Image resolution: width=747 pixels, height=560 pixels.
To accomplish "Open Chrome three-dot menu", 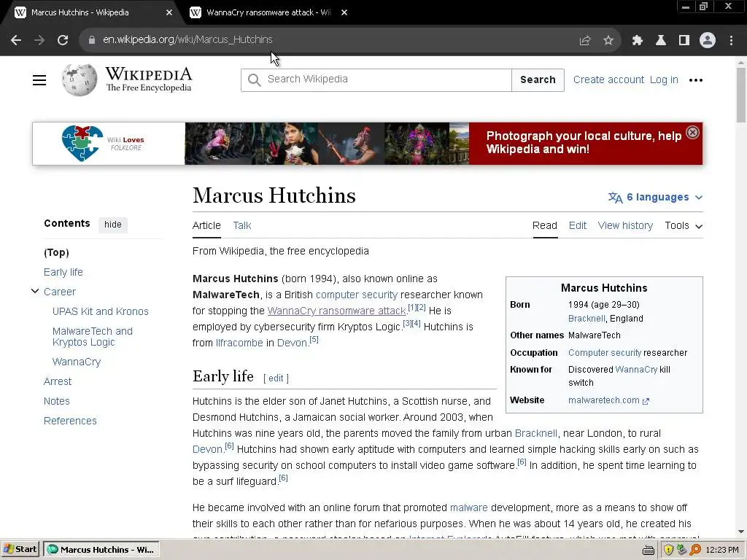I will click(x=731, y=41).
